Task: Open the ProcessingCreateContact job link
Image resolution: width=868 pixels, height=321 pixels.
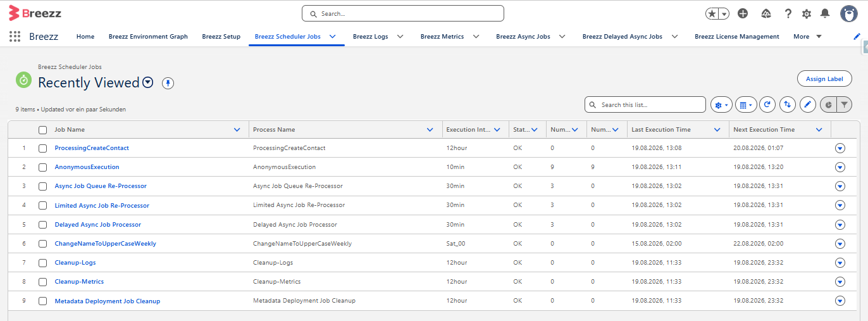Action: pyautogui.click(x=92, y=148)
